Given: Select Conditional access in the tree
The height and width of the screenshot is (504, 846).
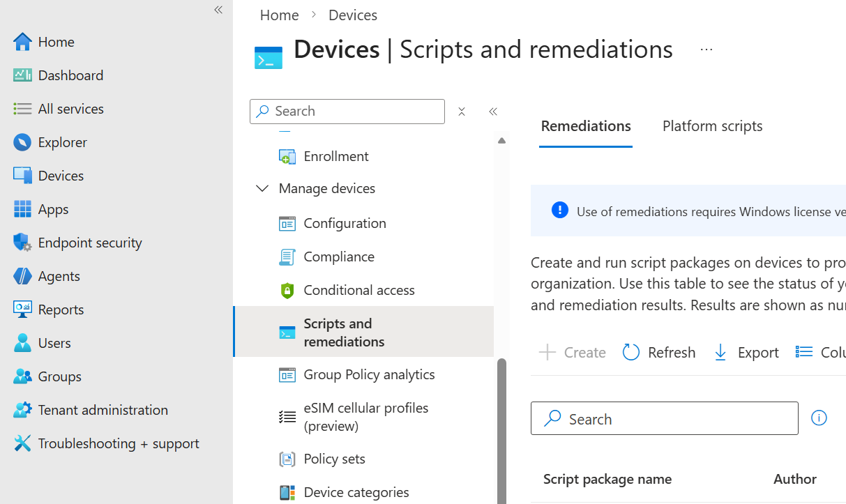Looking at the screenshot, I should coord(358,289).
